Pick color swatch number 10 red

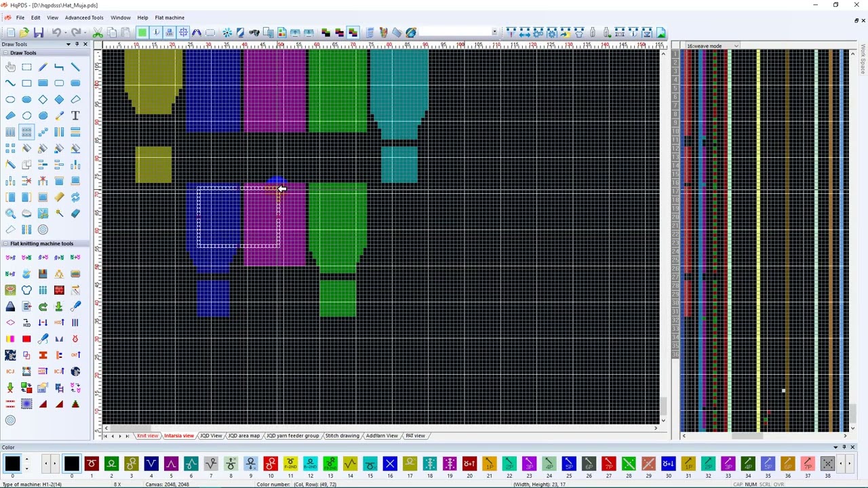tap(271, 464)
